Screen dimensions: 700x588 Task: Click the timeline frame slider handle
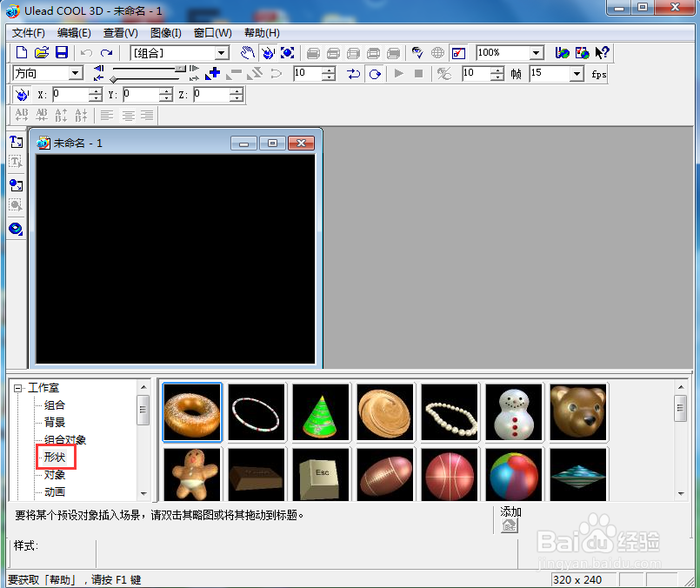180,69
